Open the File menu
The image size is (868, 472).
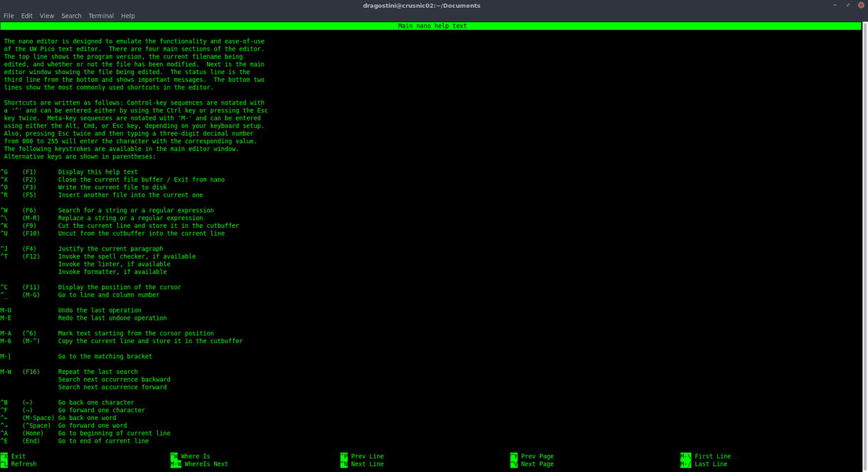tap(9, 16)
